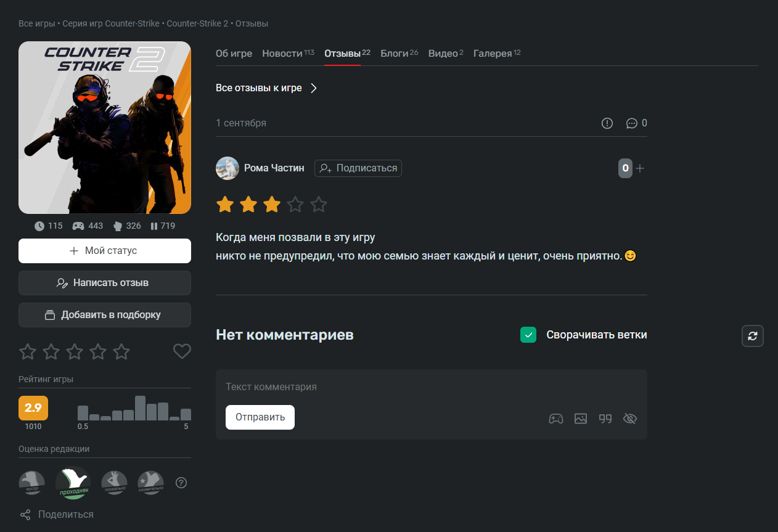Toggle spoiler crossed-eye icon in comment box

coord(629,419)
